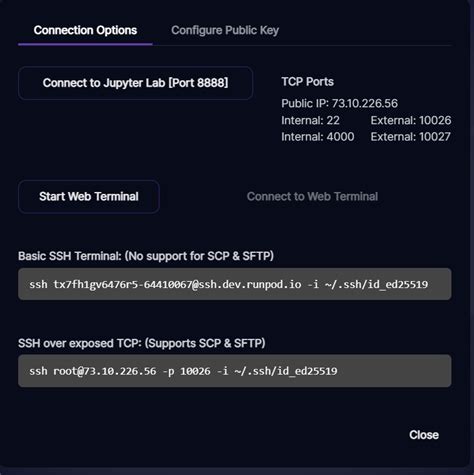This screenshot has width=474, height=475.
Task: Click the ~/.ssh/id_ed25519 path in Basic SSH command
Action: 376,285
